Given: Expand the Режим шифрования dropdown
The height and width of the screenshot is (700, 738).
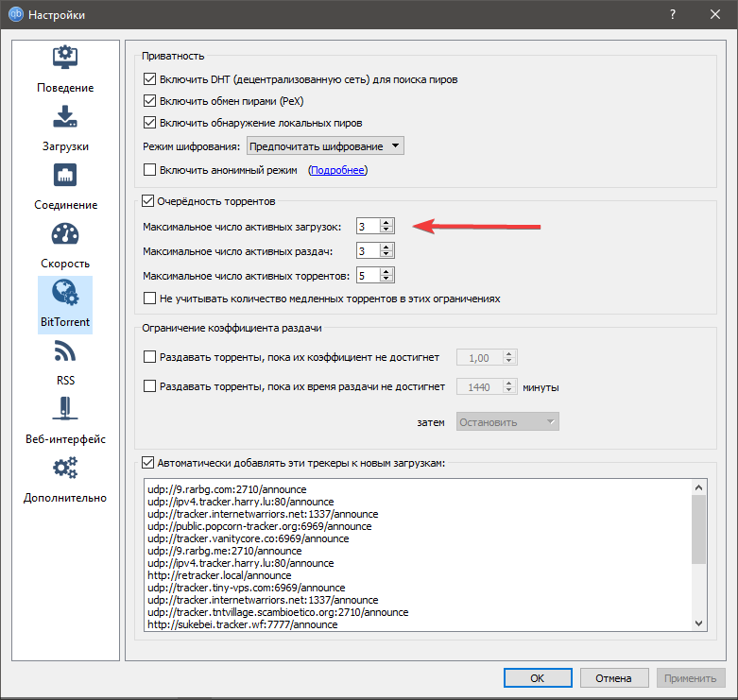Looking at the screenshot, I should point(324,146).
